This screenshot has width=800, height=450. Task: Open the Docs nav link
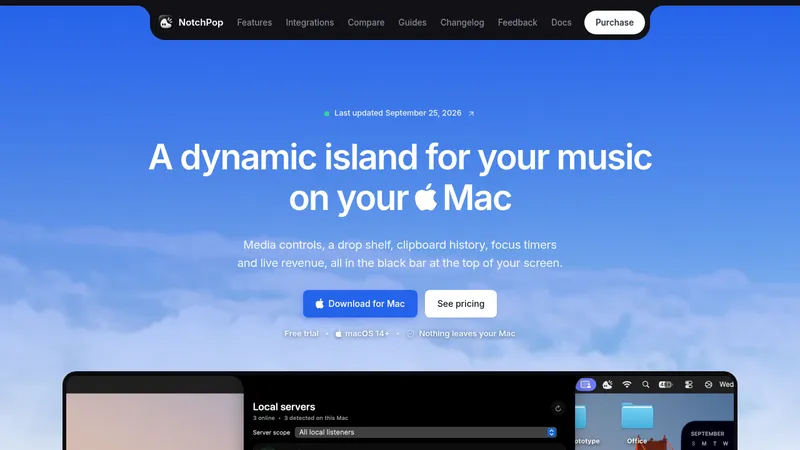pos(561,22)
